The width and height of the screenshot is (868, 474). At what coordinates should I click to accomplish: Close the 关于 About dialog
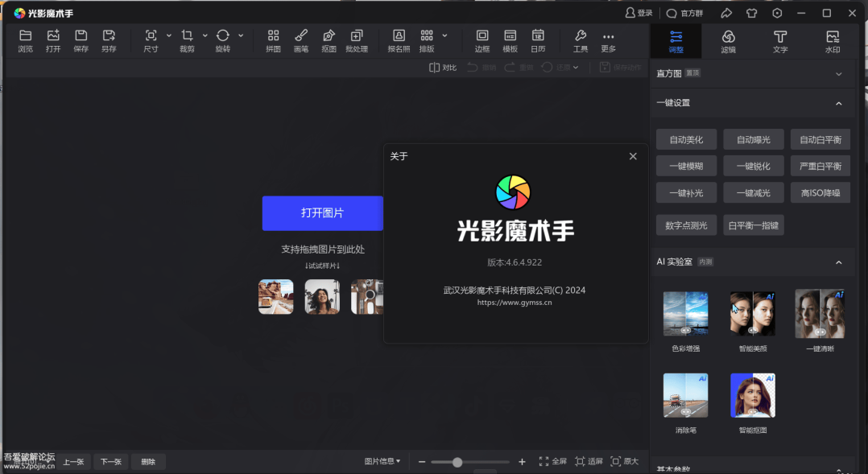coord(633,157)
